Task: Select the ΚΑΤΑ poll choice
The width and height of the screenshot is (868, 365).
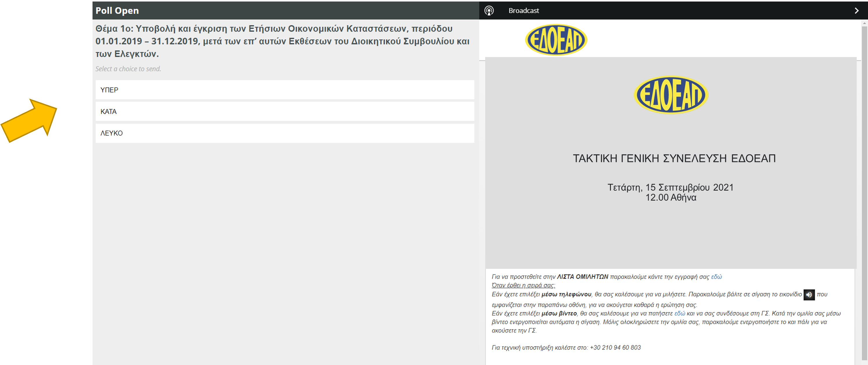Action: click(285, 112)
